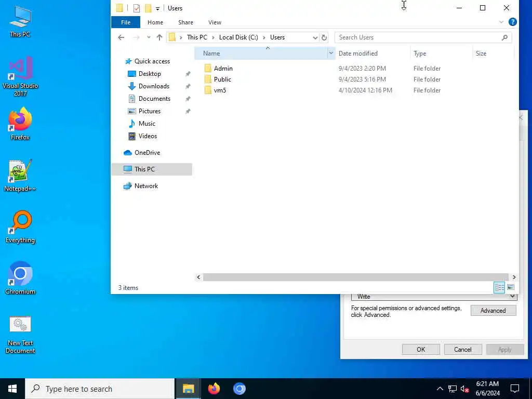Screen dimensions: 532x399
Task: Click the Properties quick access toolbar icon
Action: [137, 8]
